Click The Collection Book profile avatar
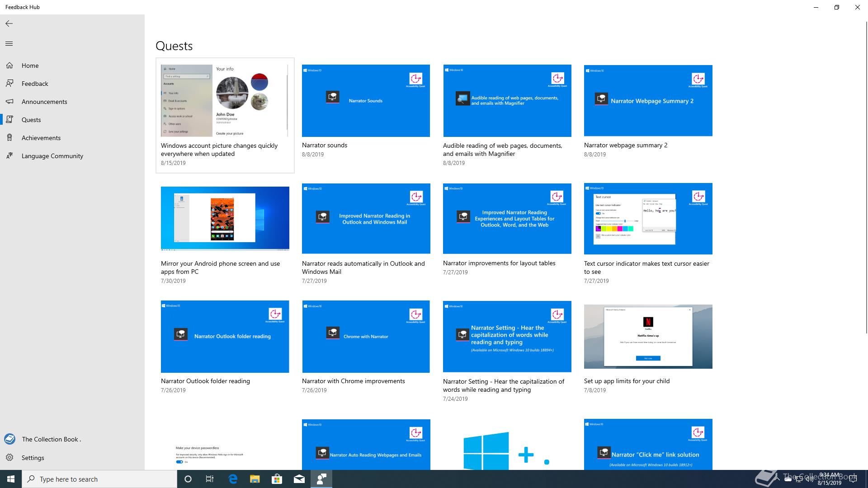 (x=9, y=439)
